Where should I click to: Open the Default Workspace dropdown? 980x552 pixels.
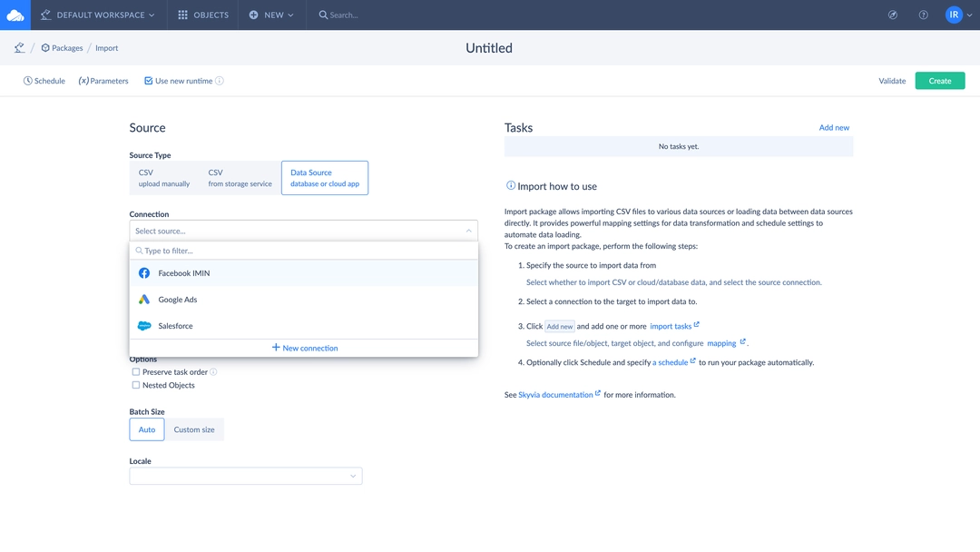click(97, 15)
